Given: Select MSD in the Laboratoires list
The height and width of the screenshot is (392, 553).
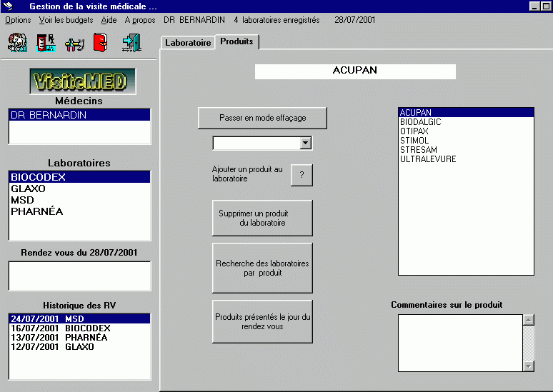Looking at the screenshot, I should [x=80, y=200].
